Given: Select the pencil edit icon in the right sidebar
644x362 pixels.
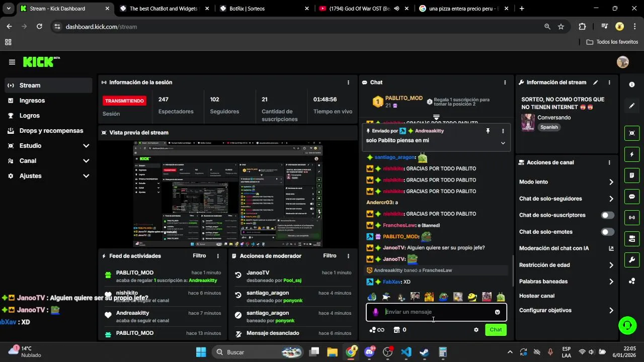Looking at the screenshot, I should click(632, 106).
